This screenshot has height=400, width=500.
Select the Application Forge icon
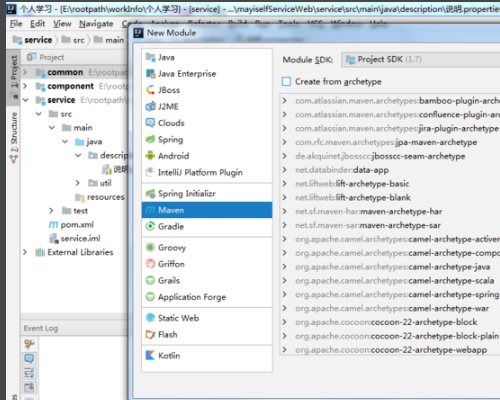click(x=150, y=296)
